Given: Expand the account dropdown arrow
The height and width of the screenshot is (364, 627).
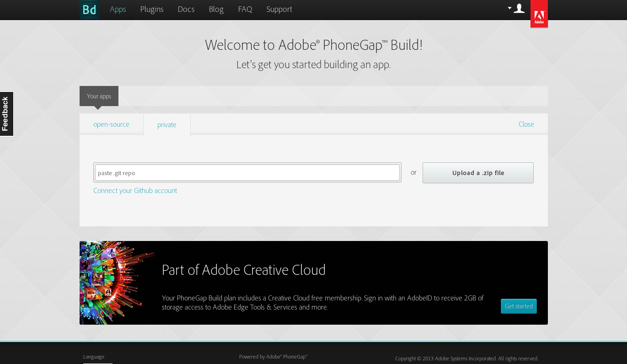Looking at the screenshot, I should point(509,8).
